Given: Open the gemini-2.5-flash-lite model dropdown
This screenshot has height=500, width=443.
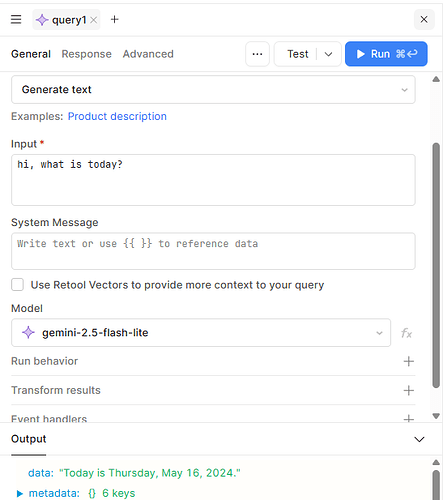Looking at the screenshot, I should [x=201, y=333].
